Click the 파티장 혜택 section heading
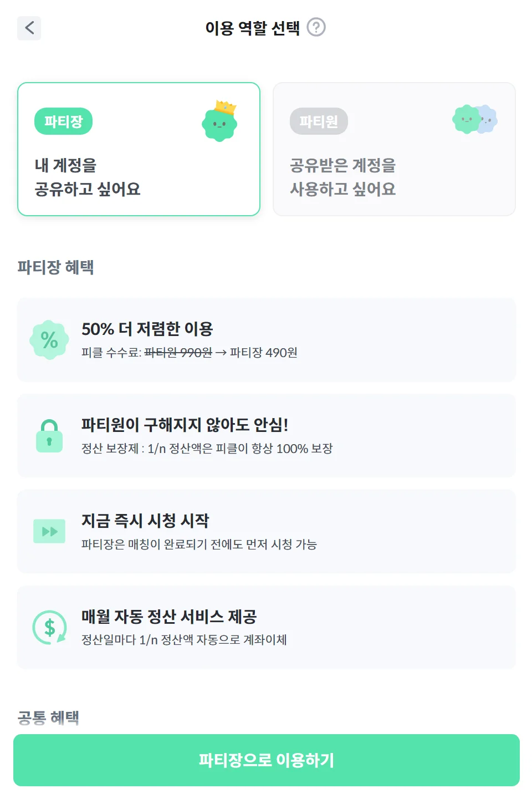The width and height of the screenshot is (532, 804). pyautogui.click(x=55, y=267)
